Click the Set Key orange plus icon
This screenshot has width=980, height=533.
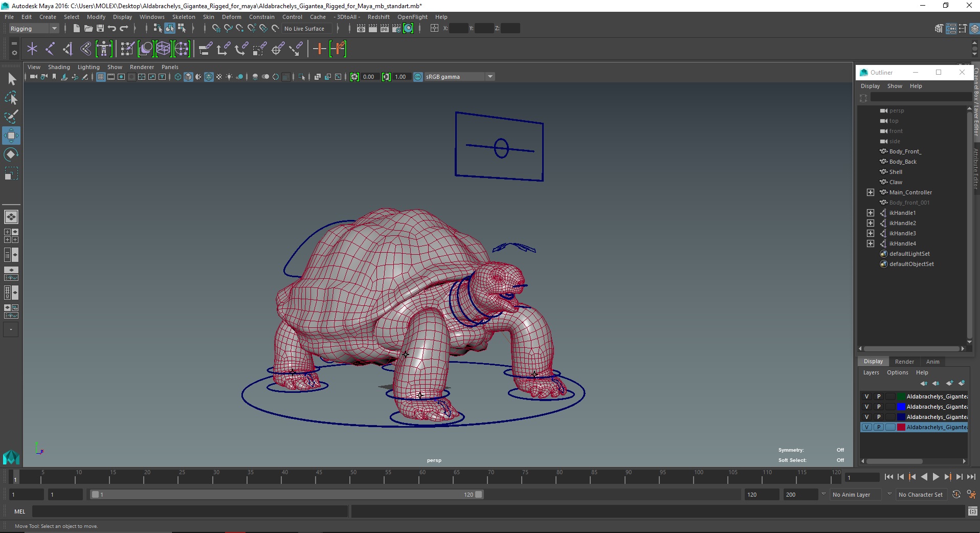(319, 49)
